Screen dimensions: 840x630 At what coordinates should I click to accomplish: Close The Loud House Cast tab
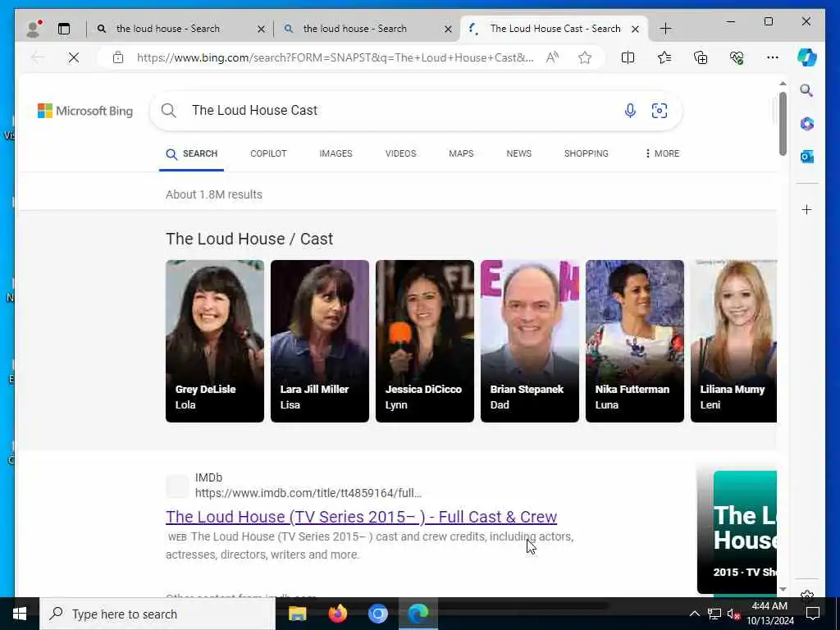click(635, 29)
